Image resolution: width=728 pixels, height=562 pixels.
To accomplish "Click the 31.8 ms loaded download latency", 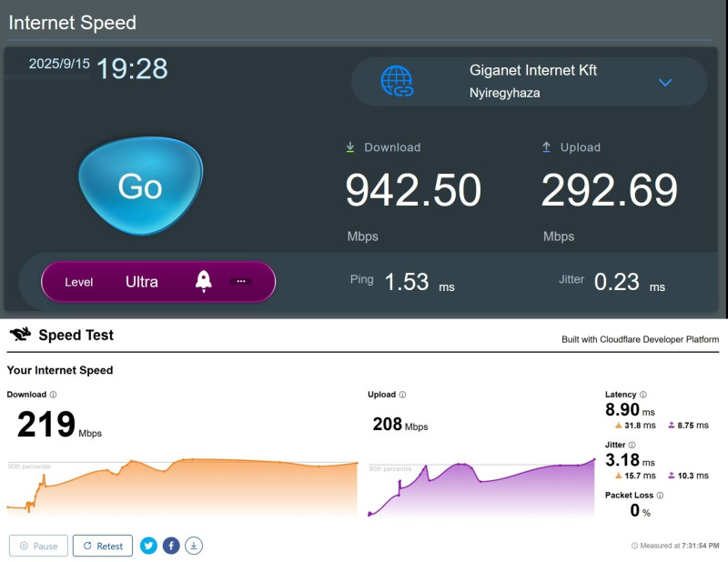I will pos(635,425).
